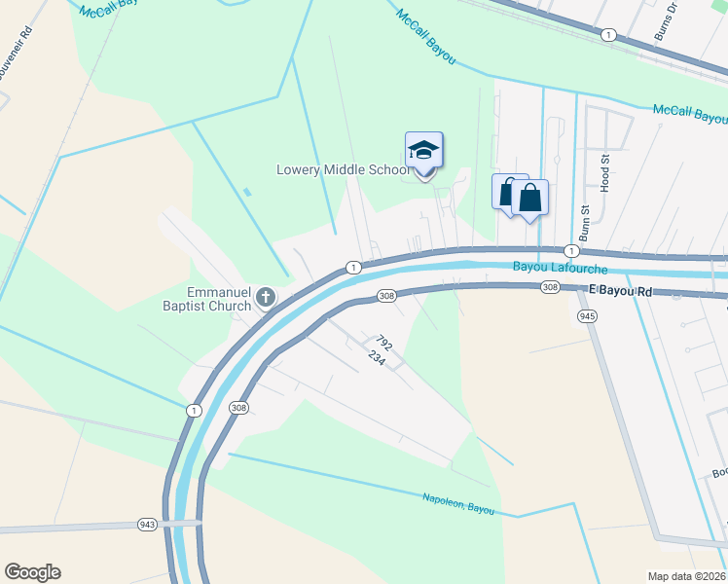Click the route 1 shield near Bunn St

tap(571, 251)
